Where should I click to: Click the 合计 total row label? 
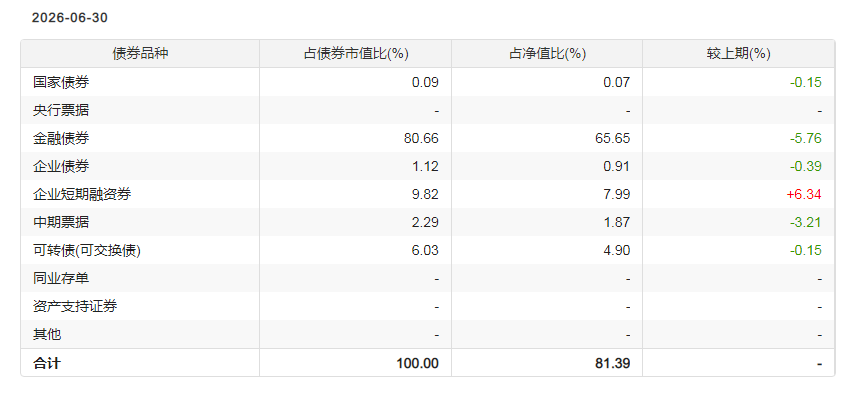pos(47,363)
